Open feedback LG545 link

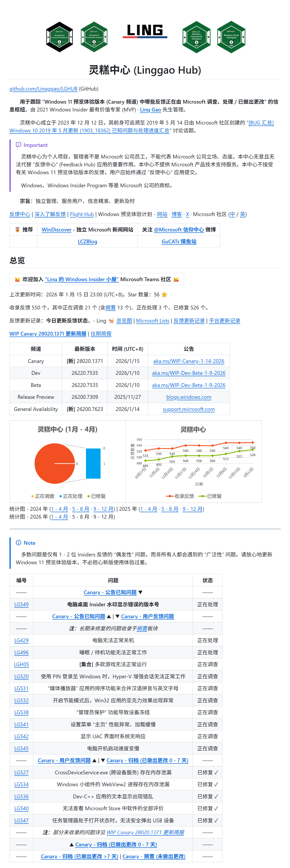(x=21, y=748)
